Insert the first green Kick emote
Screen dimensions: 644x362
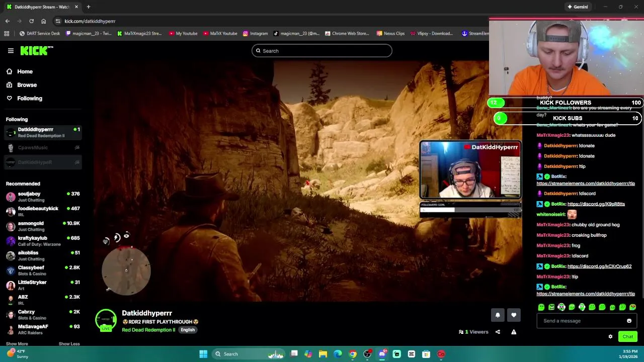pos(541,307)
